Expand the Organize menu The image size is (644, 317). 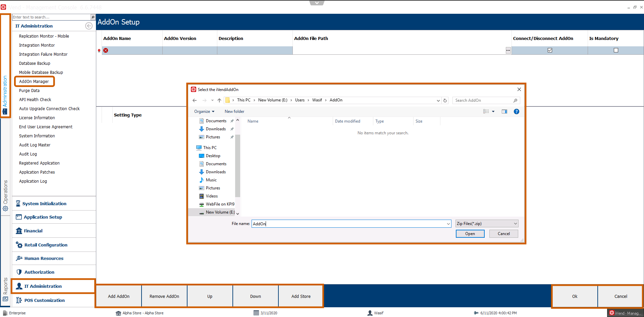tap(204, 111)
